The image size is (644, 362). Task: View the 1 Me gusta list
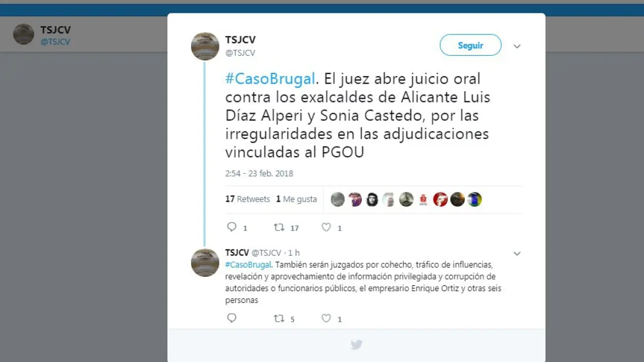tap(296, 199)
